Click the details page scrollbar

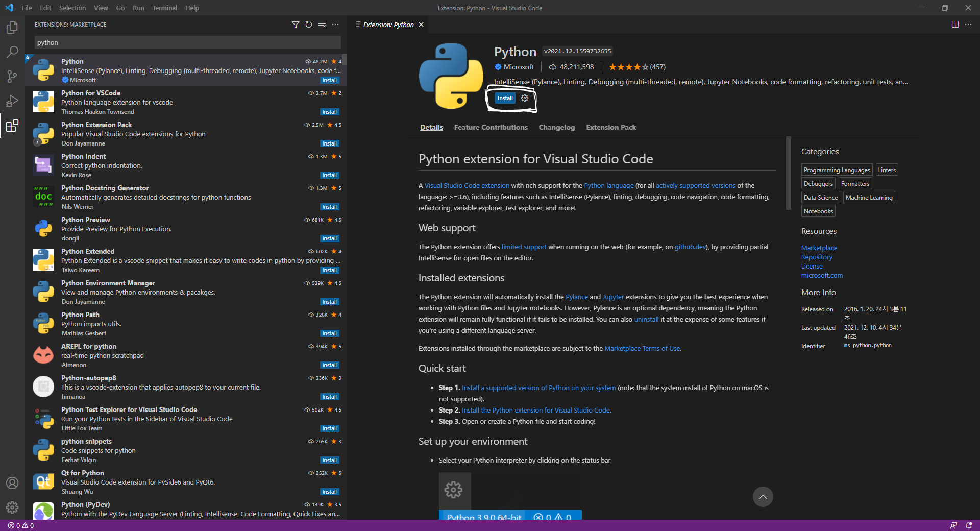pyautogui.click(x=789, y=174)
